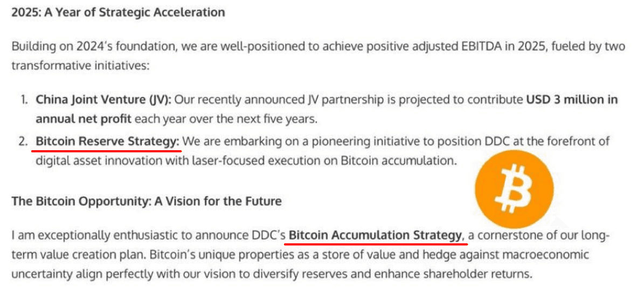
Task: Click the white B symbol inside coin
Action: [x=514, y=189]
